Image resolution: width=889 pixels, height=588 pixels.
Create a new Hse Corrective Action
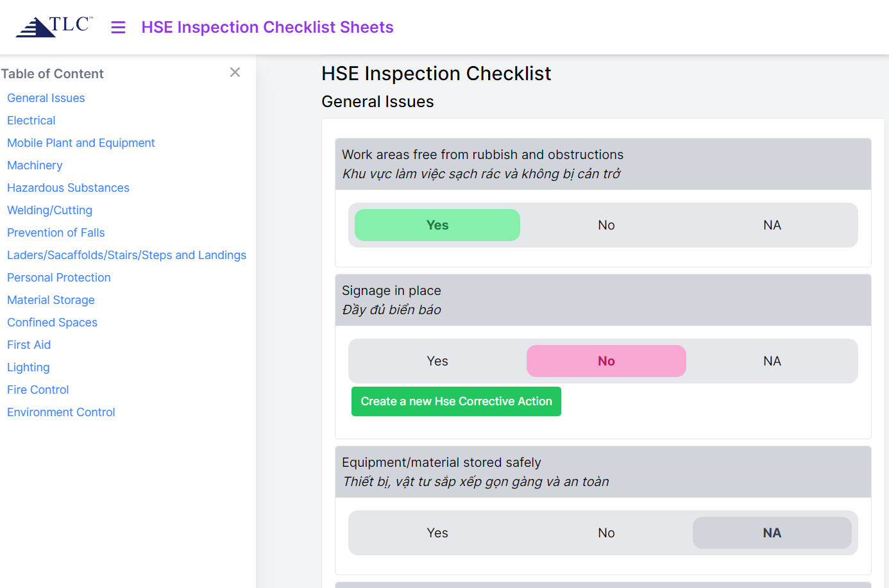pos(456,401)
